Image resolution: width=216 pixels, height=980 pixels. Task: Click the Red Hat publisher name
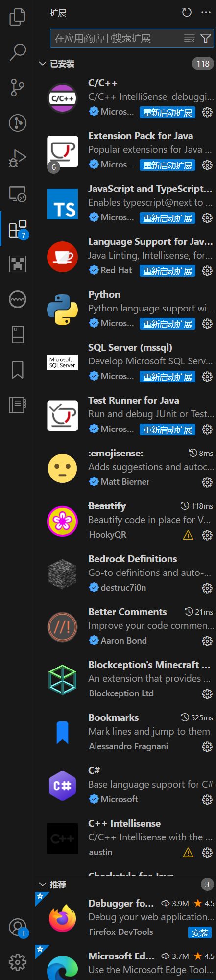click(x=116, y=270)
